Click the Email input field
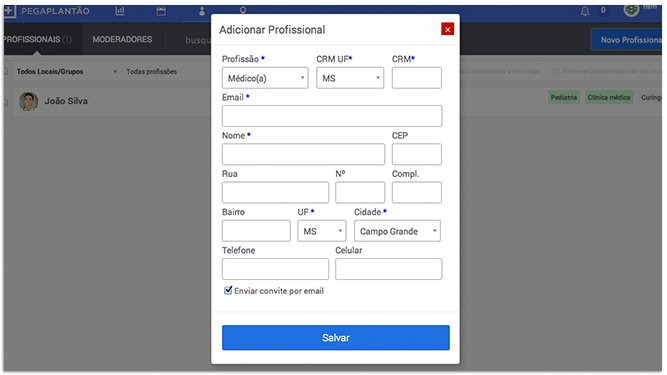This screenshot has width=667, height=375. click(332, 116)
